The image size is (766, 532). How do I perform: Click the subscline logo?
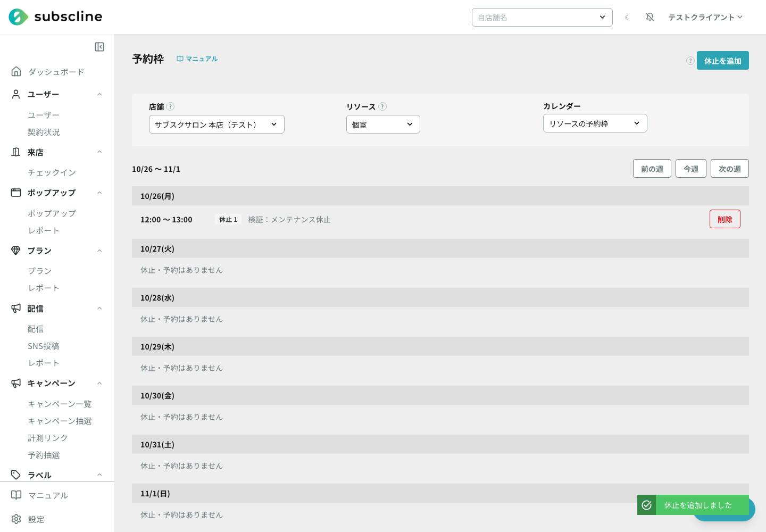[55, 17]
